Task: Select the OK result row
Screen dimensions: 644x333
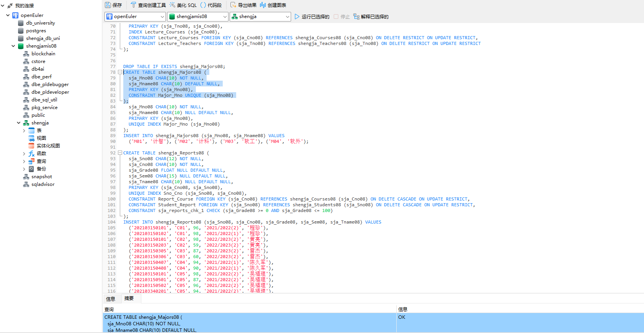Action: [402, 317]
